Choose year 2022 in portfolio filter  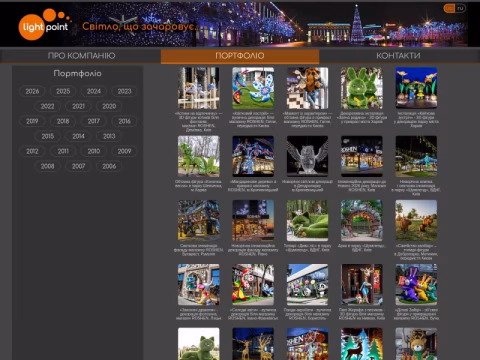47,106
